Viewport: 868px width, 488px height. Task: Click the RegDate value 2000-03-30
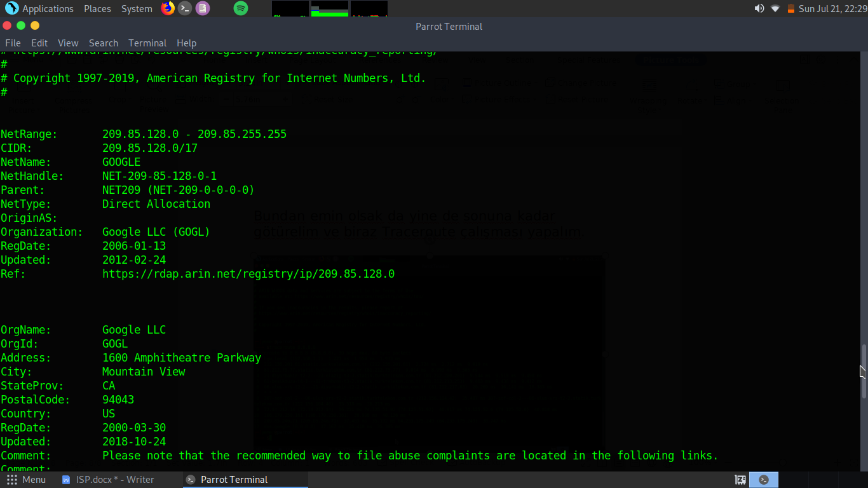tap(134, 428)
